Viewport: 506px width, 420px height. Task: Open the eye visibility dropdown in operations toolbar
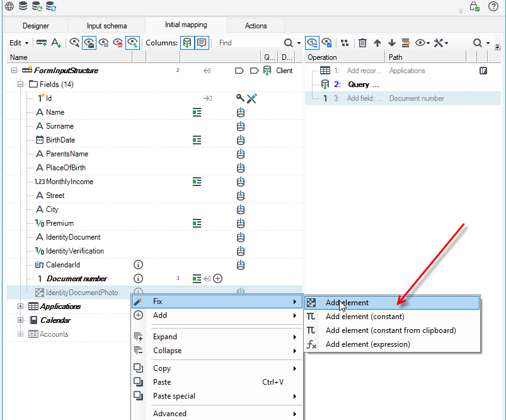coord(422,43)
